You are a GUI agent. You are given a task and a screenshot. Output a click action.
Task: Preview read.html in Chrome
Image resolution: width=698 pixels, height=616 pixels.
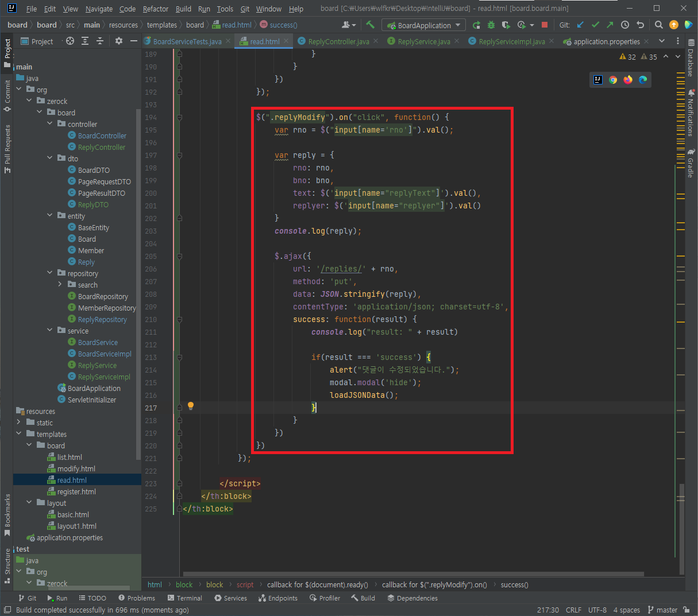click(613, 80)
